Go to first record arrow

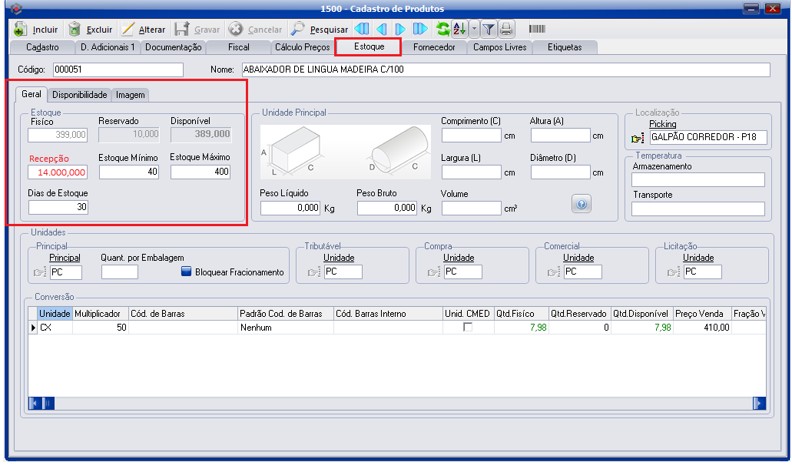[362, 30]
